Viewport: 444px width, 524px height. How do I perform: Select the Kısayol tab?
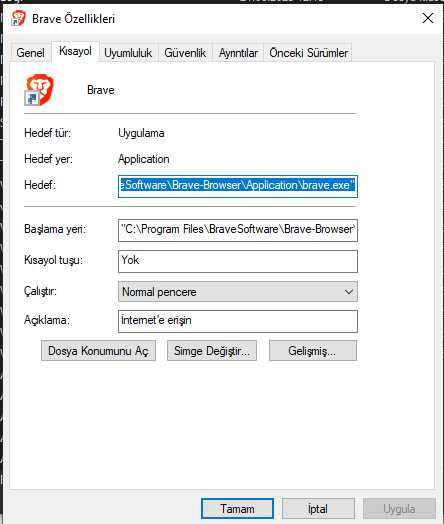click(x=75, y=51)
